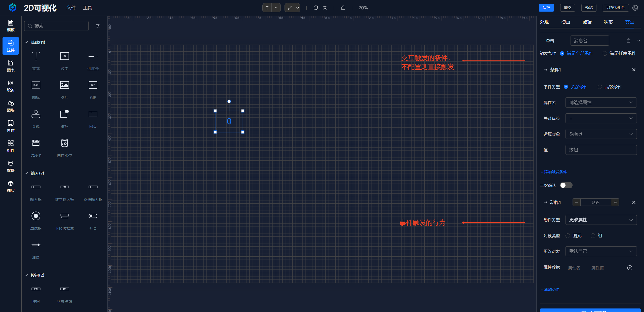Delete the 单击 event with trash icon

[x=628, y=41]
